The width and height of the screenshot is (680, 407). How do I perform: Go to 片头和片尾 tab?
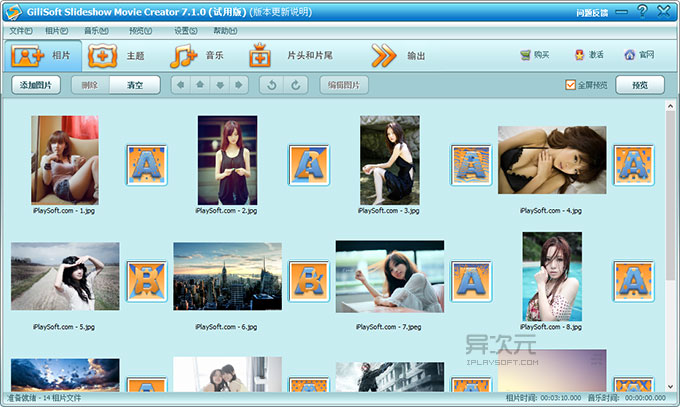pyautogui.click(x=291, y=56)
